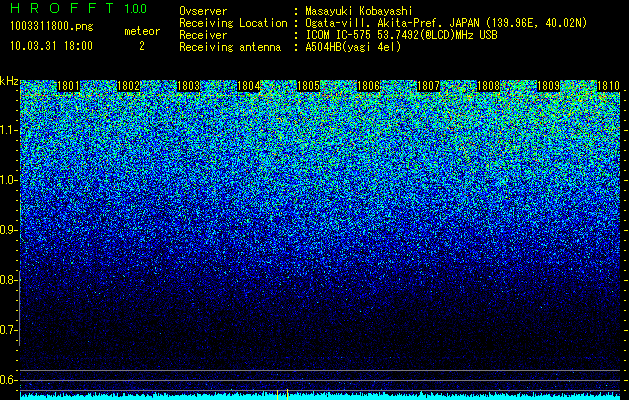Click the ICOM IC-575 receiver value

tap(402, 35)
